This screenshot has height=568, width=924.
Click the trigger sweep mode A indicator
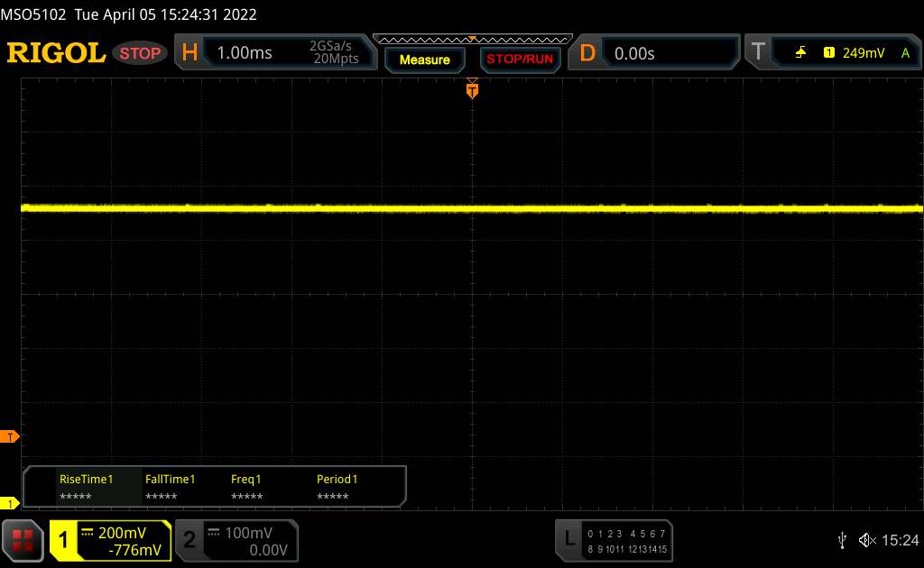905,53
